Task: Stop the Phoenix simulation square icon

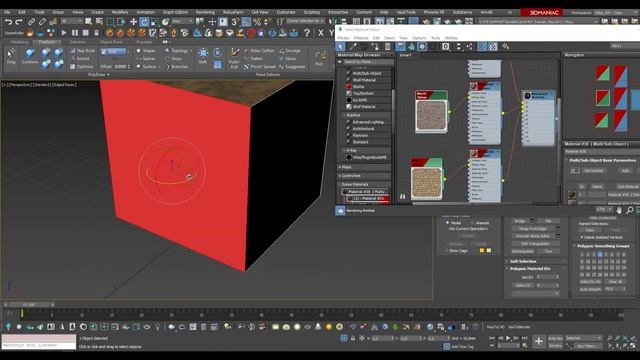Action: [x=85, y=33]
